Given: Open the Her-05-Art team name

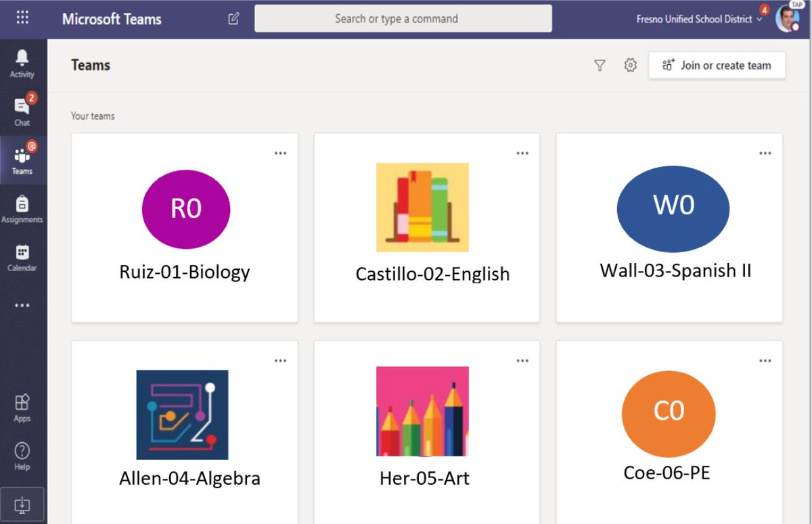Looking at the screenshot, I should (x=424, y=479).
